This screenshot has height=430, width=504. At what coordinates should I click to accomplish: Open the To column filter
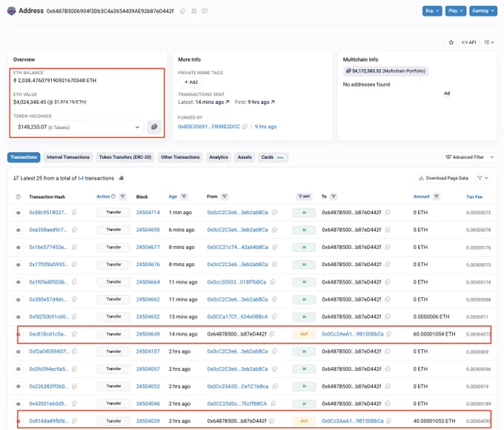[x=334, y=196]
